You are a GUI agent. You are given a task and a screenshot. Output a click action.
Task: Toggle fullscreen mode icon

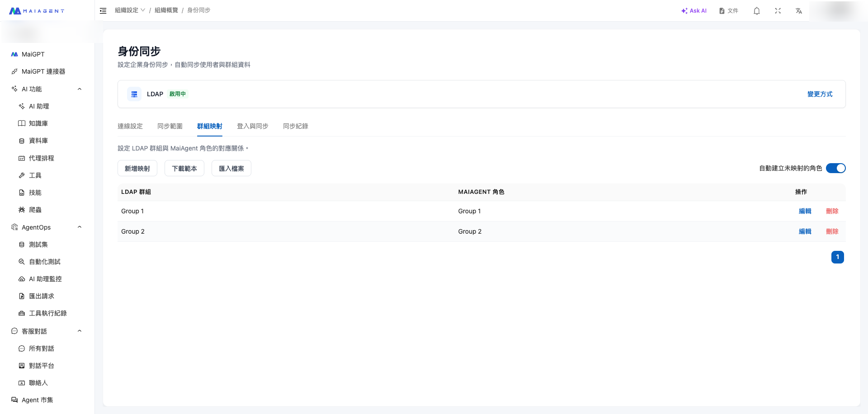click(778, 11)
